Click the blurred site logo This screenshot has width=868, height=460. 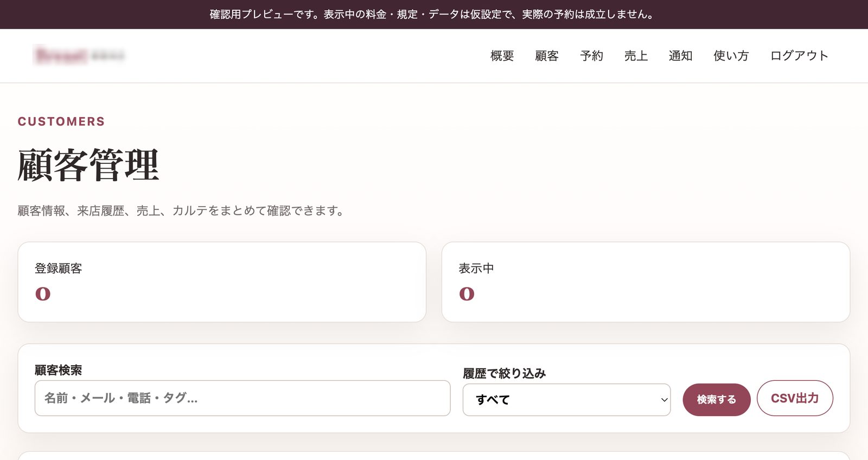(x=79, y=55)
